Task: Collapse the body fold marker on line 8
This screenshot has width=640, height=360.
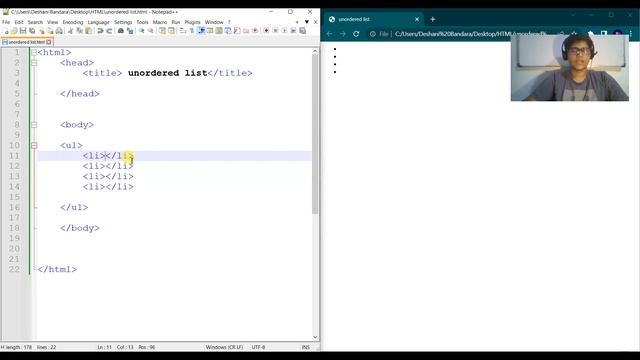Action: tap(34, 124)
